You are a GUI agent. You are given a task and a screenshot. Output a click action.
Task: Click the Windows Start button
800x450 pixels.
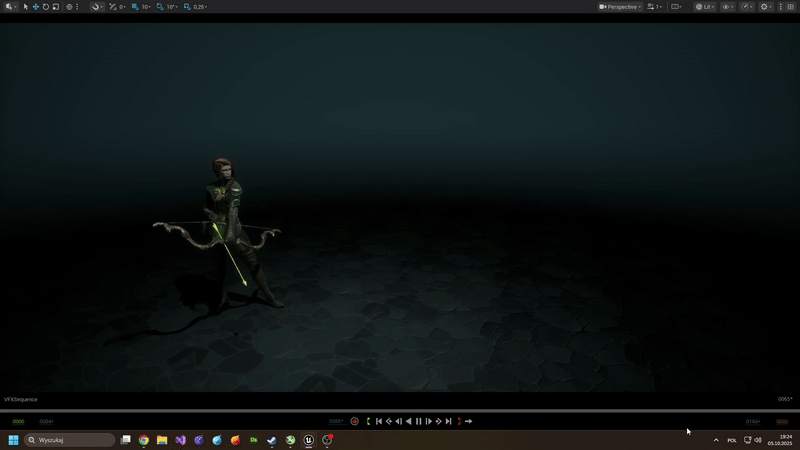pos(14,440)
